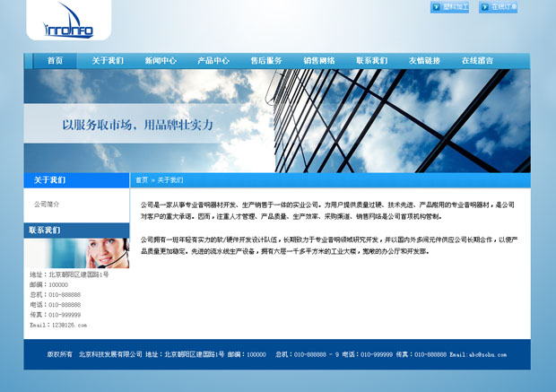Click the Irronfo company logo

tap(68, 21)
